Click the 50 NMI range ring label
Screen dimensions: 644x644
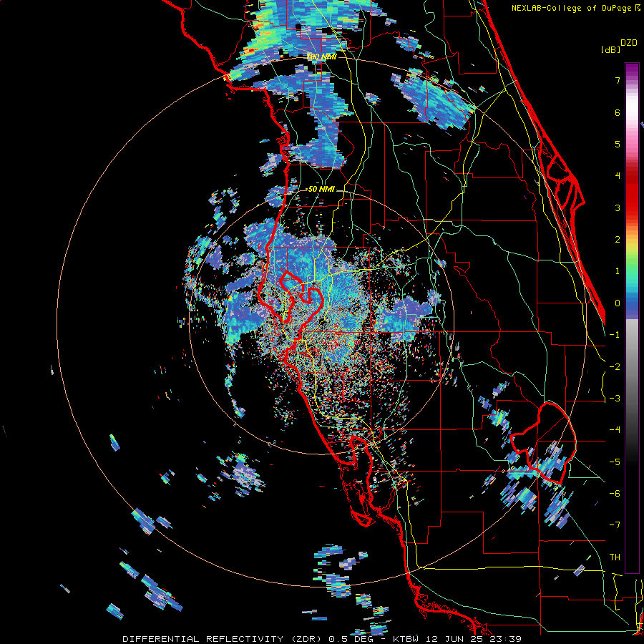pos(321,190)
